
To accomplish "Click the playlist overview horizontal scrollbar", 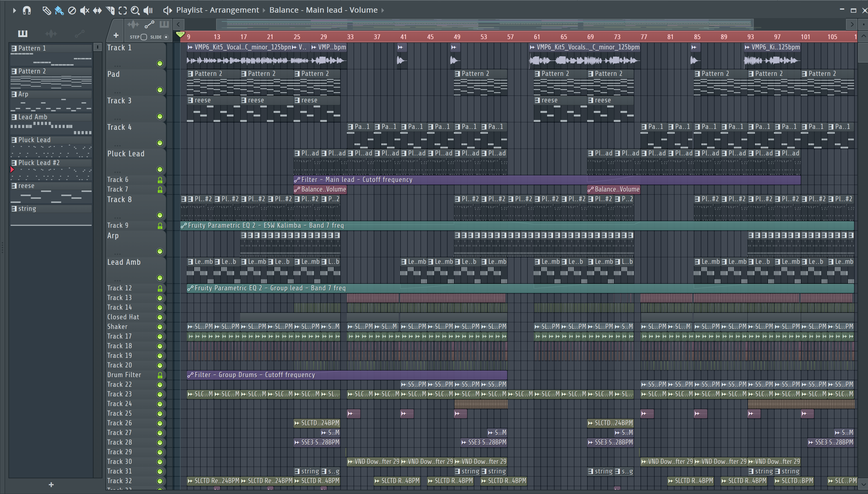I will click(x=485, y=24).
